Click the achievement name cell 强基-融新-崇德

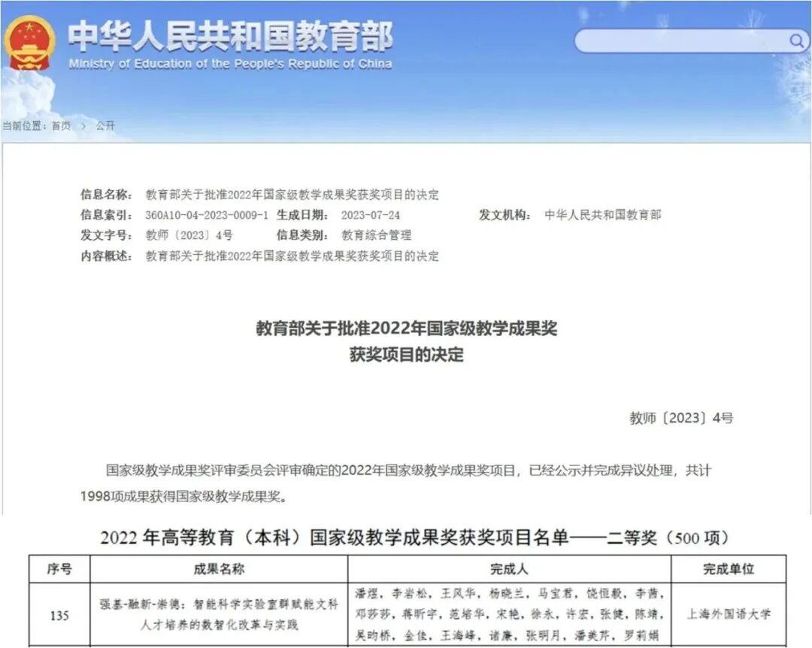pos(219,615)
